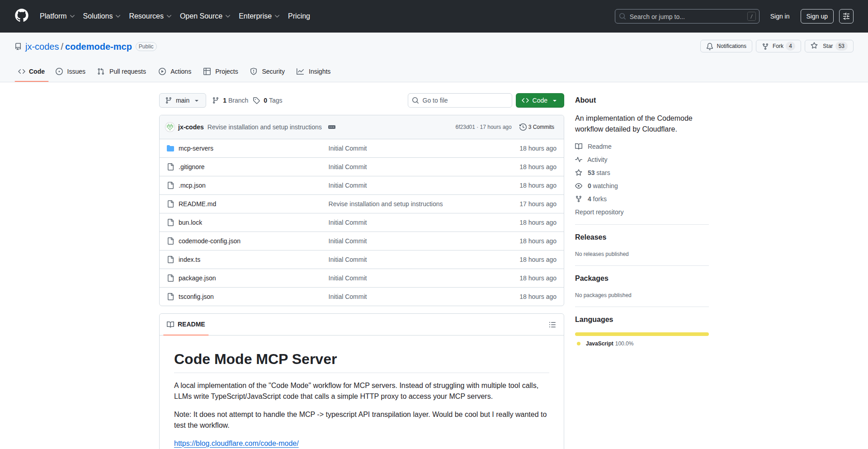This screenshot has width=868, height=449.
Task: Open the Packages section heading
Action: (591, 278)
